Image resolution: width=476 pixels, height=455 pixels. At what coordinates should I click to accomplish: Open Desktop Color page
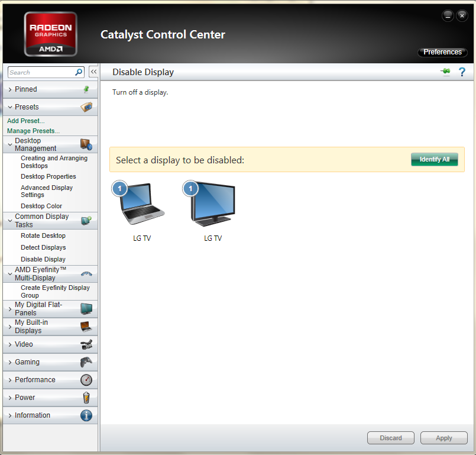pos(41,206)
